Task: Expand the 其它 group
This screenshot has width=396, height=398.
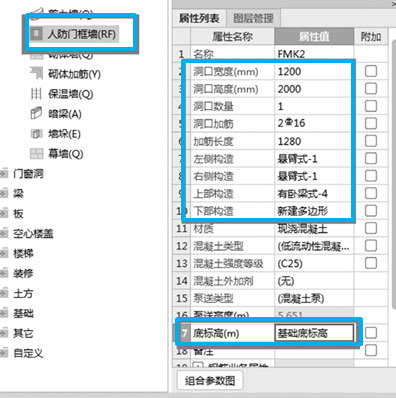Action: coord(4,333)
